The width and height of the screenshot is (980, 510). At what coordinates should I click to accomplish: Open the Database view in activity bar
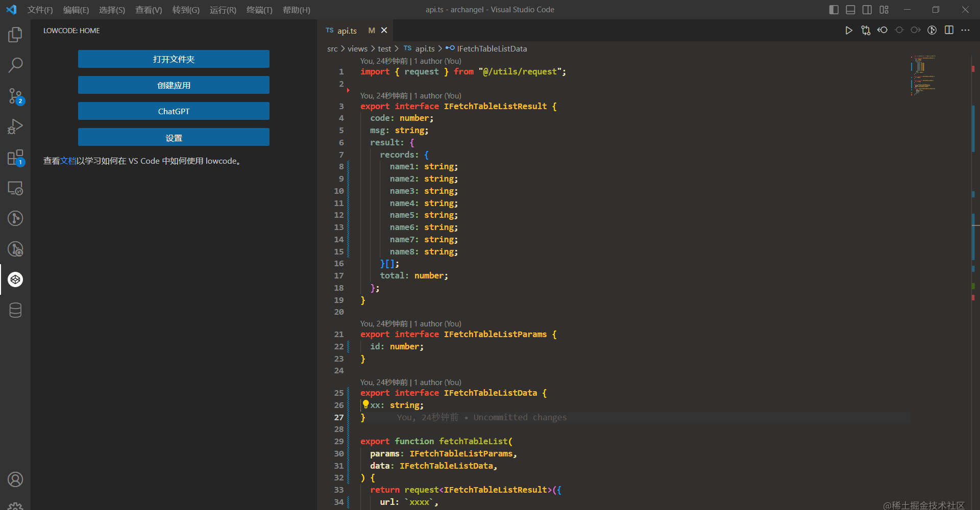15,310
